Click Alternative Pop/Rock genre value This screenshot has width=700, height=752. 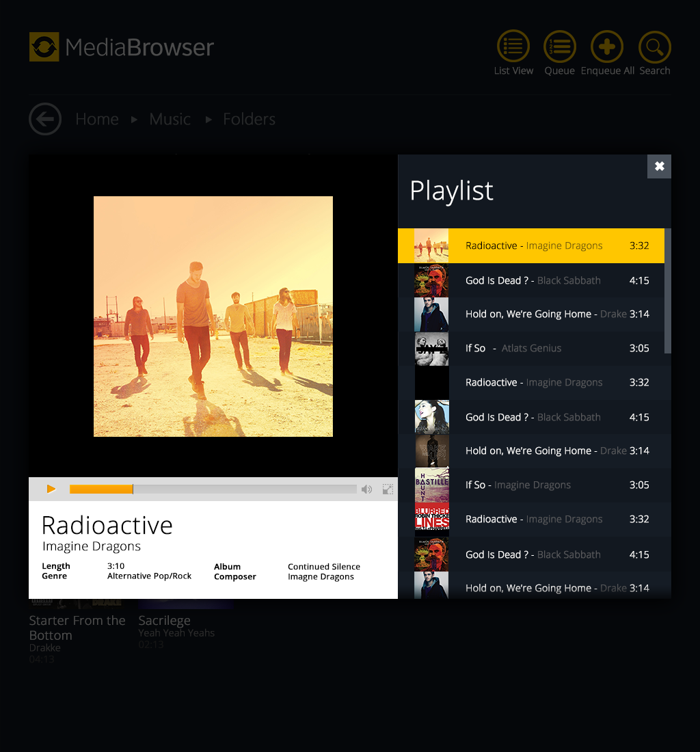149,576
